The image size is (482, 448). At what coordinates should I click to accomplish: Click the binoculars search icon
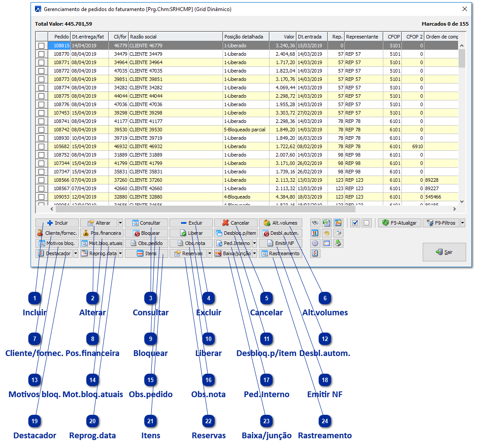click(315, 223)
